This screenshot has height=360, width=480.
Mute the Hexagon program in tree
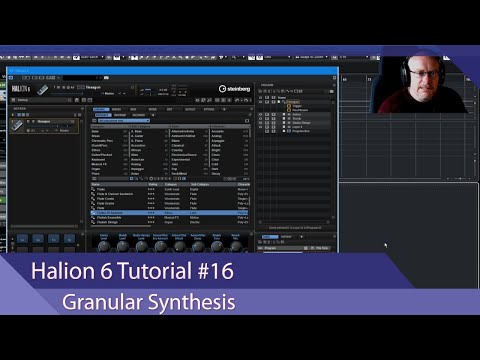click(267, 102)
